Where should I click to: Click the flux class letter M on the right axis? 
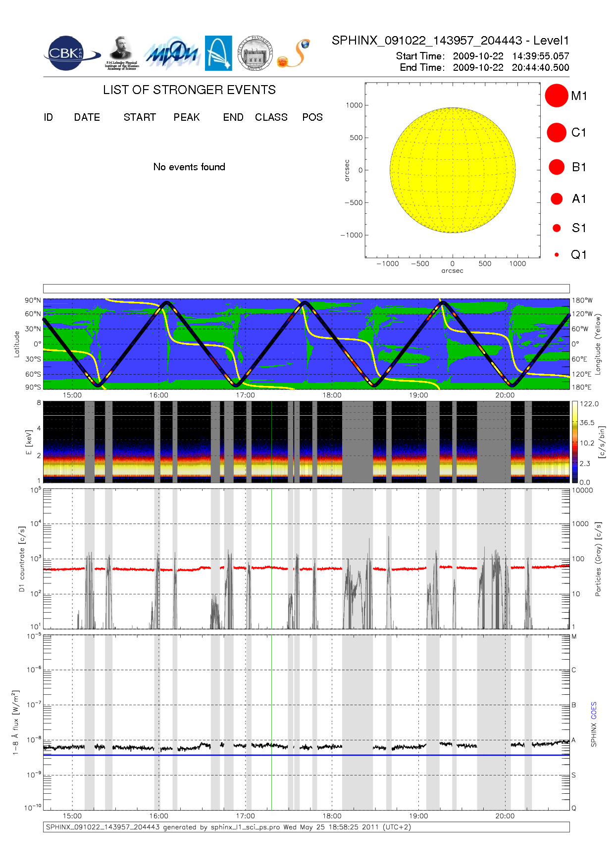click(x=574, y=636)
